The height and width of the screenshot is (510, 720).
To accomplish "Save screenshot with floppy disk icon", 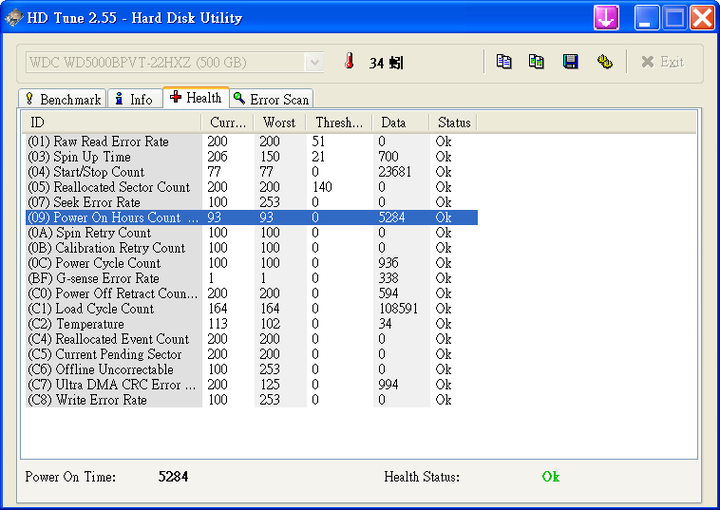I will (570, 62).
